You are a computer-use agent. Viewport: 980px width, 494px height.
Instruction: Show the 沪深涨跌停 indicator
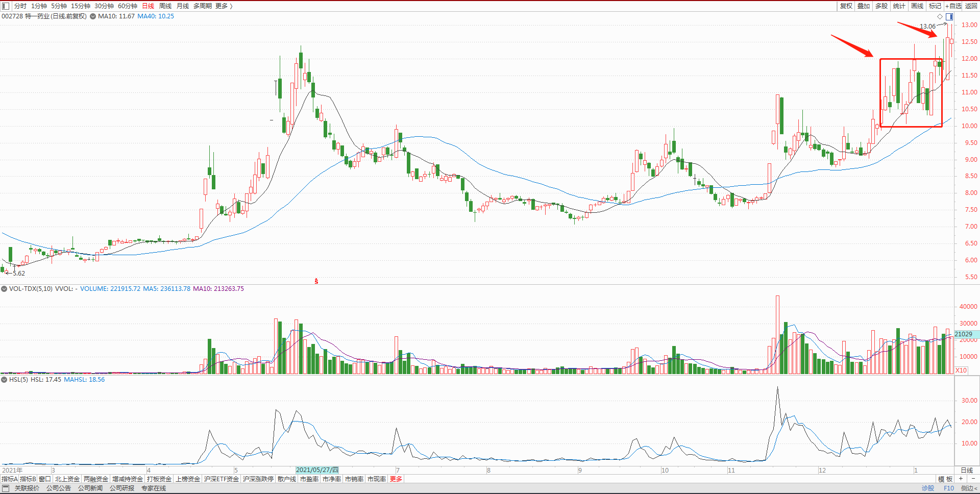[x=258, y=479]
